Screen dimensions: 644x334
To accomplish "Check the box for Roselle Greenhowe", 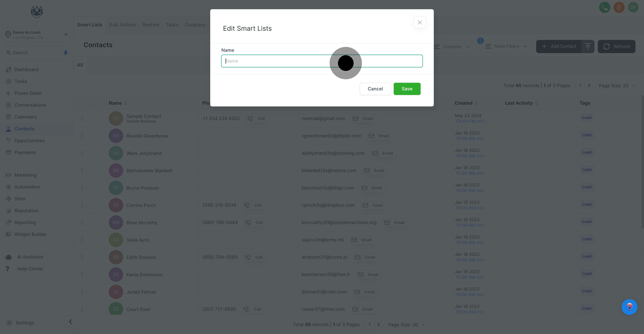I will [x=91, y=136].
